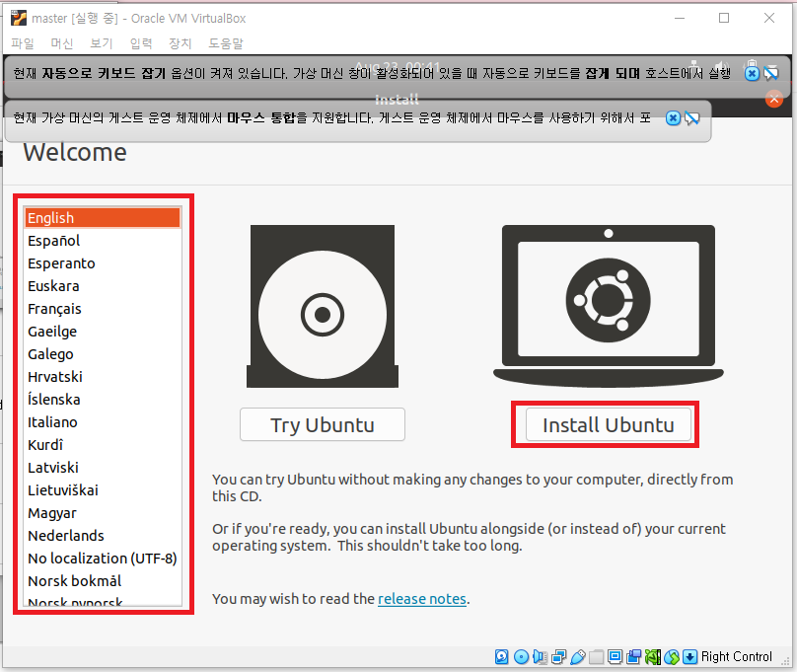This screenshot has width=797, height=672.
Task: Open the audio settings status bar icon
Action: coord(540,657)
